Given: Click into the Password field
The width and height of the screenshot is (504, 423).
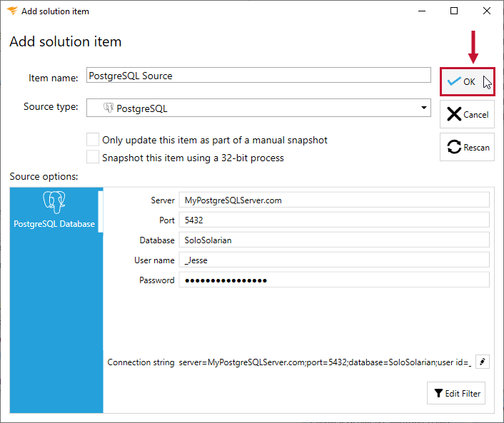Looking at the screenshot, I should (334, 280).
